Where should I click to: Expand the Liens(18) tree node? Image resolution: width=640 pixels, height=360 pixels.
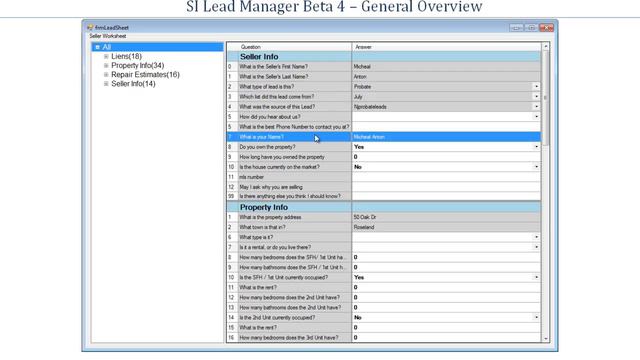coord(106,56)
